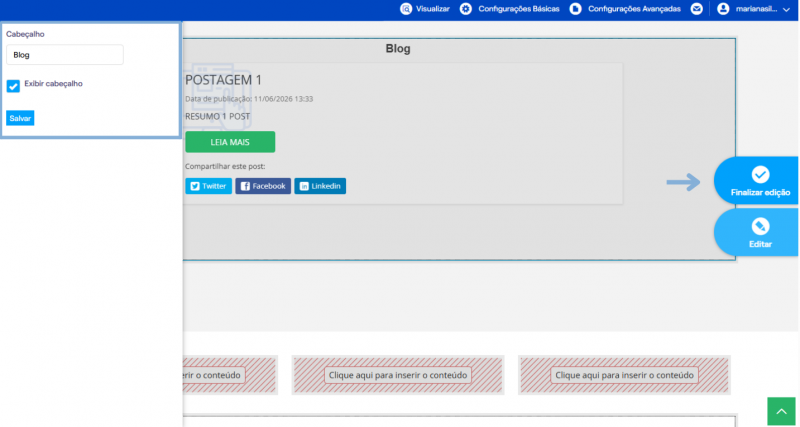The width and height of the screenshot is (800, 427).
Task: Click the Visualizar magnifier icon
Action: [406, 9]
